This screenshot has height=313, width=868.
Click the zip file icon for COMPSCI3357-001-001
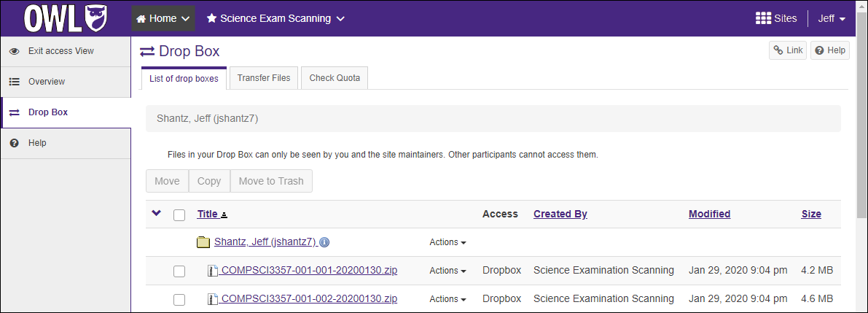(x=211, y=271)
